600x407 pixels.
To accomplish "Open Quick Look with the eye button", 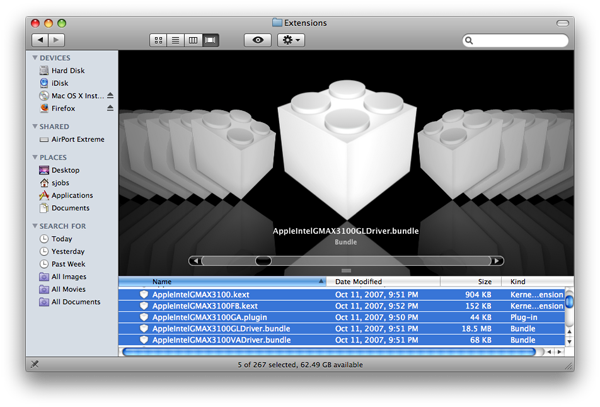I will 258,40.
